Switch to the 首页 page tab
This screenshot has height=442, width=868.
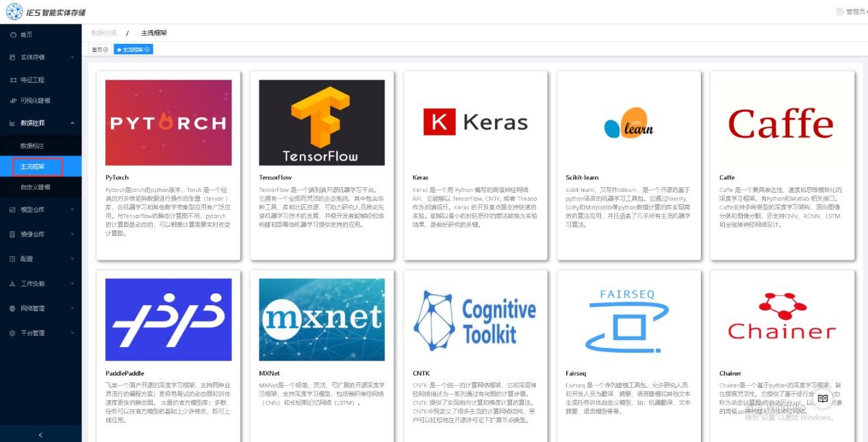click(97, 49)
